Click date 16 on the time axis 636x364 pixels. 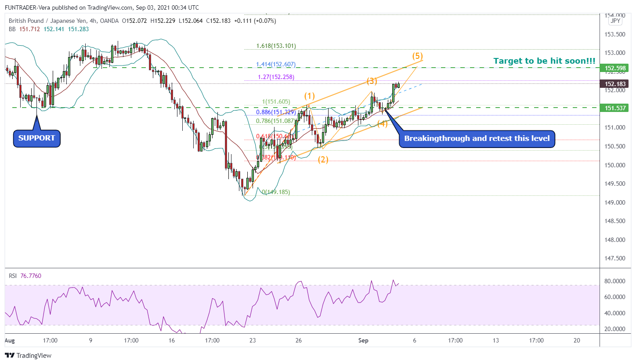(172, 340)
